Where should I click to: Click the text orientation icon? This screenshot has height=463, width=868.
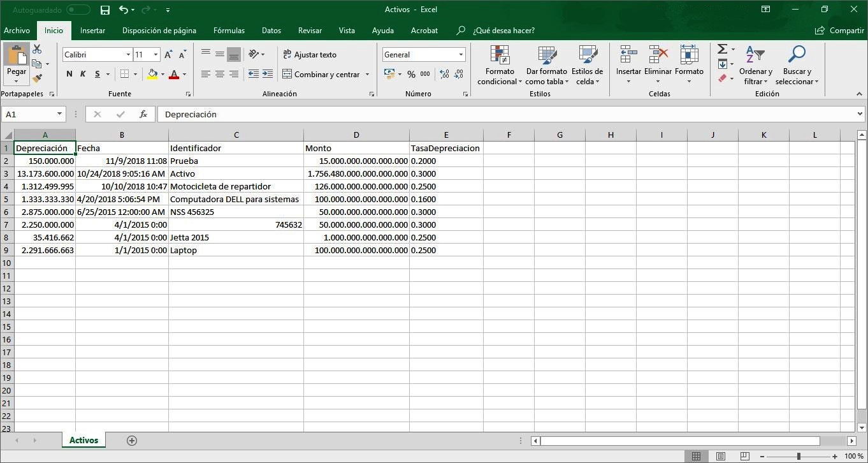pyautogui.click(x=254, y=54)
